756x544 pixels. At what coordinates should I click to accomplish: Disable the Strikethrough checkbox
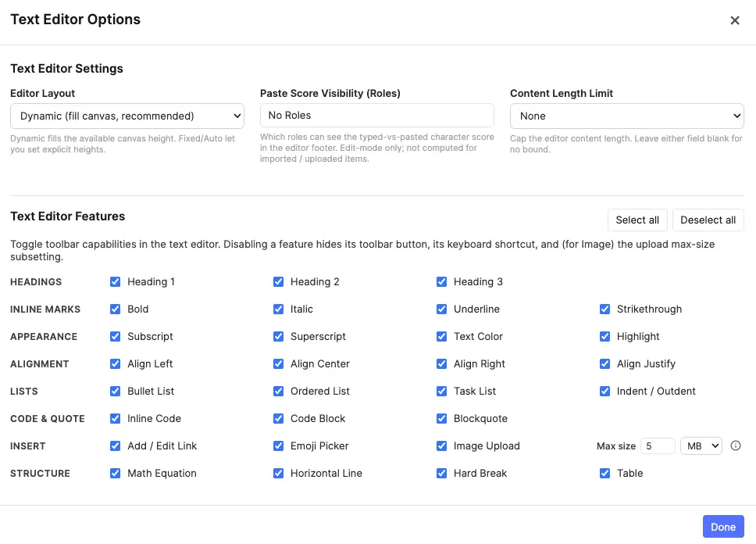[x=604, y=309]
